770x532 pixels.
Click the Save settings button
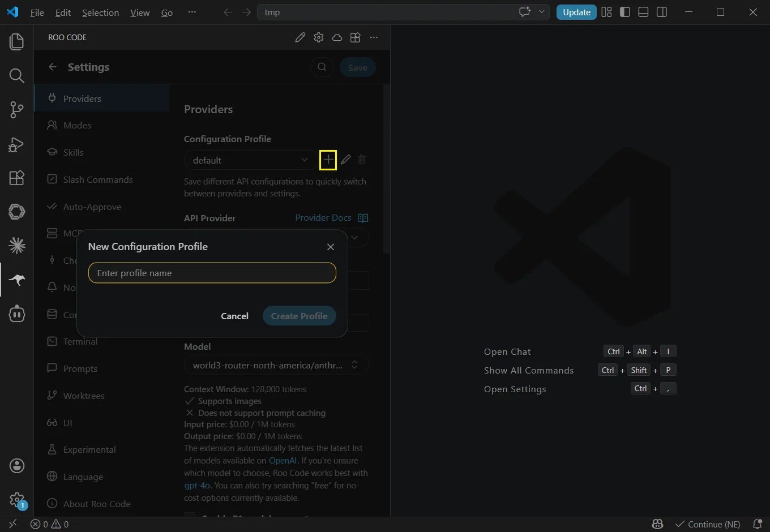(357, 67)
